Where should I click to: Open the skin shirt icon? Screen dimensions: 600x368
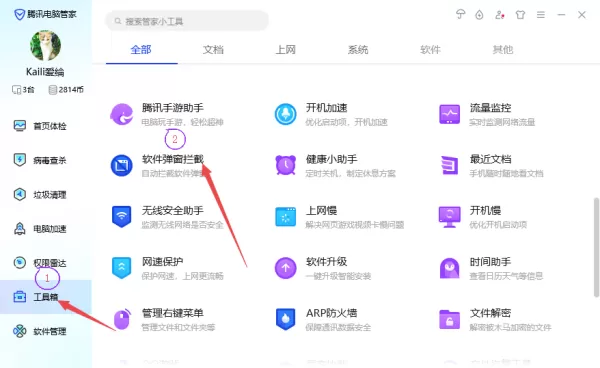click(520, 15)
